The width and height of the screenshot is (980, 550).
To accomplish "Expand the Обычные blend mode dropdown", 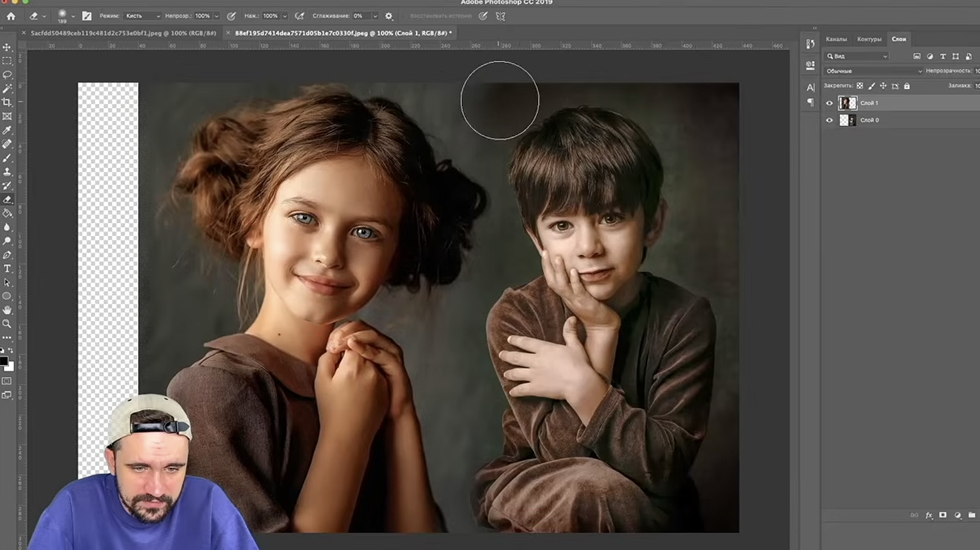I will click(874, 71).
